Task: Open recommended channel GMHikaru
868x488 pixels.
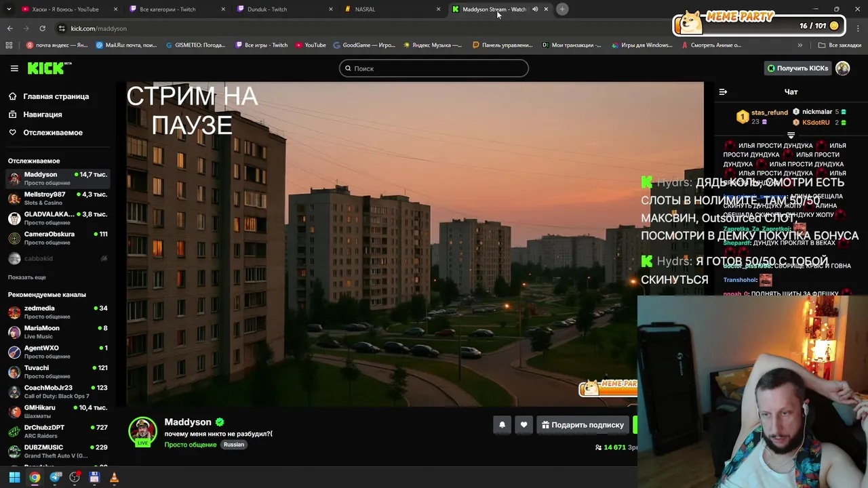Action: click(58, 411)
